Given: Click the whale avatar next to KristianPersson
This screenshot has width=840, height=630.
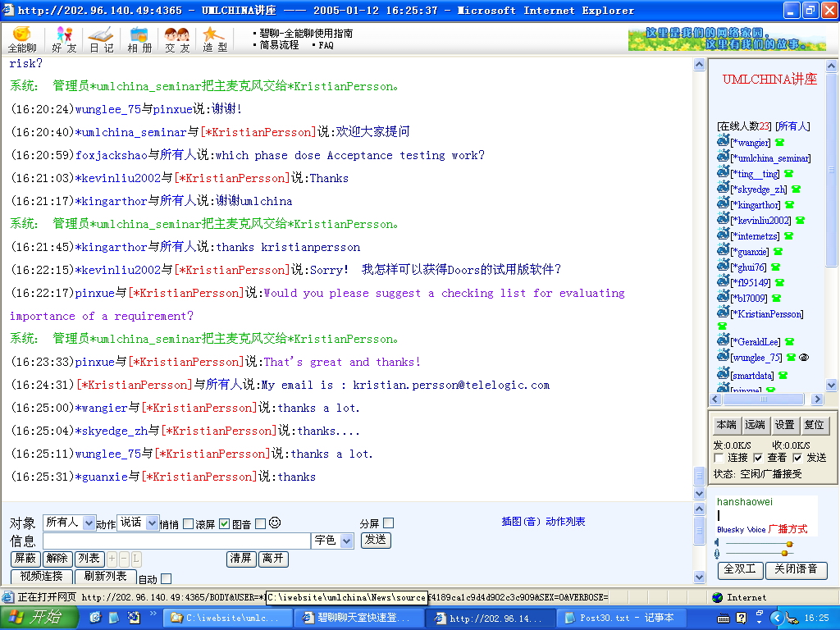Looking at the screenshot, I should coord(724,313).
